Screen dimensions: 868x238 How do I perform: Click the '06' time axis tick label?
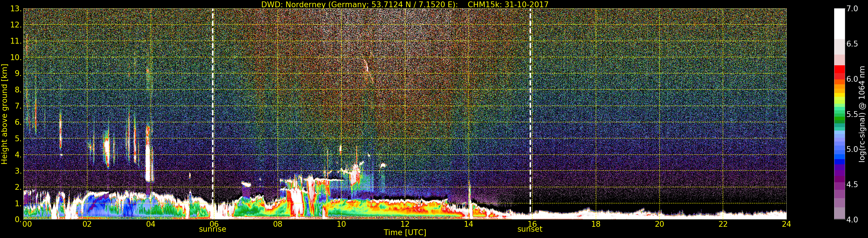(214, 224)
